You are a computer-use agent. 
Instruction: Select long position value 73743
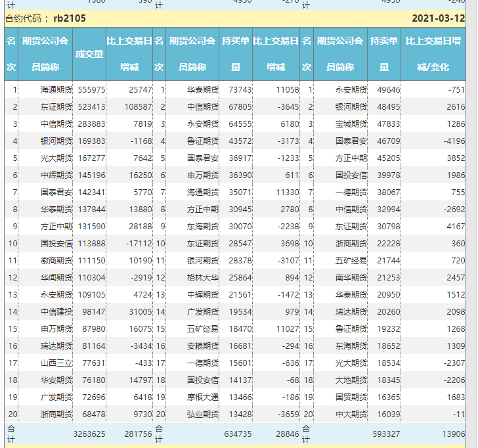coord(240,89)
